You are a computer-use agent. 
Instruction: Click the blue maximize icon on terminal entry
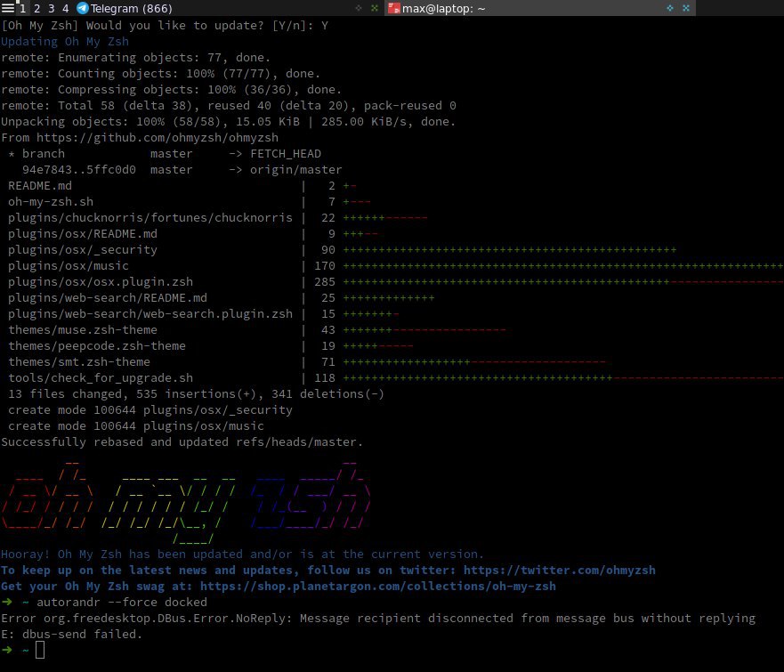coord(670,8)
